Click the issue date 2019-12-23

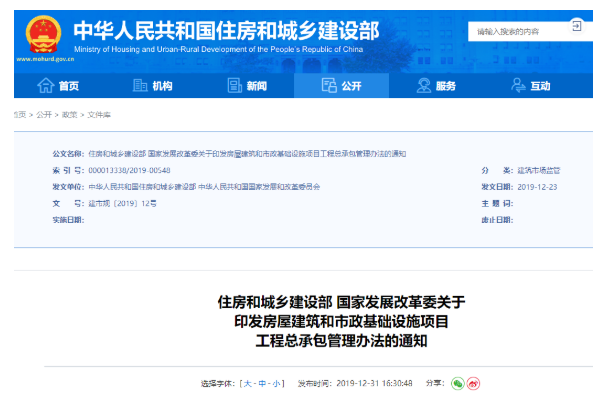tap(537, 187)
